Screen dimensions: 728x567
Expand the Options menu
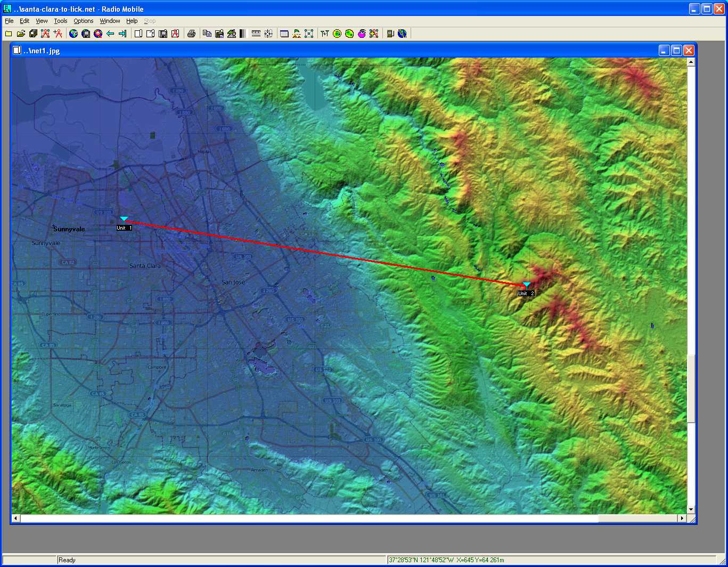tap(83, 21)
